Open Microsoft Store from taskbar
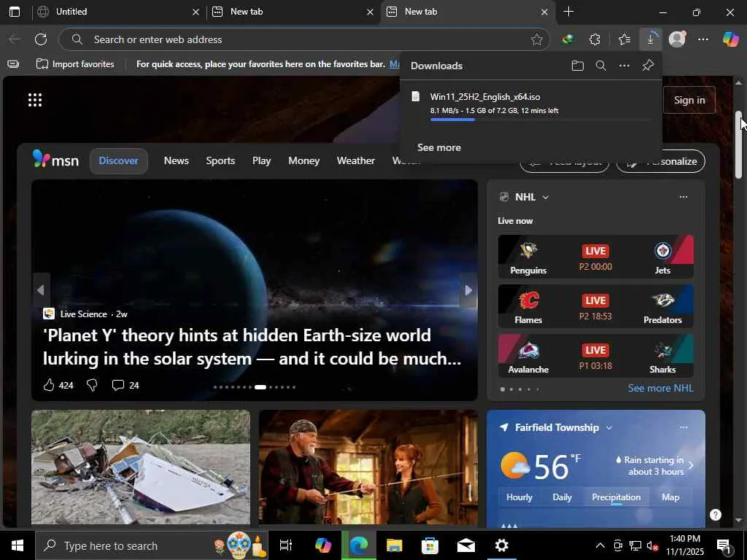This screenshot has height=560, width=747. pyautogui.click(x=430, y=545)
